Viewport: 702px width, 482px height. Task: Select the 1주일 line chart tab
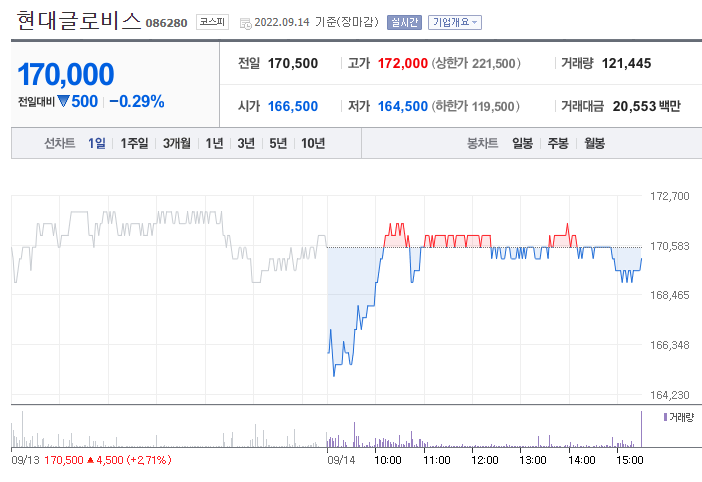(x=134, y=143)
